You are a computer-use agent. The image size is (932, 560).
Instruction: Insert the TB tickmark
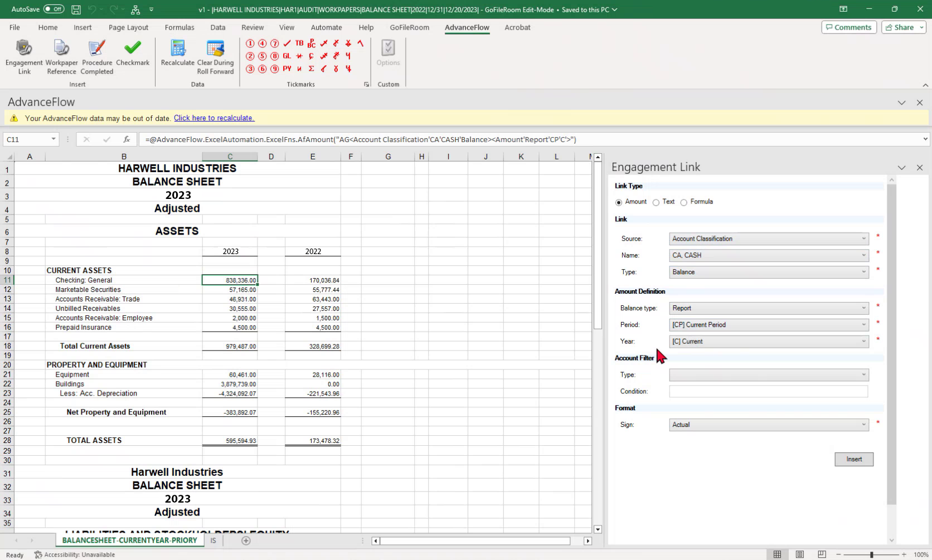point(299,43)
